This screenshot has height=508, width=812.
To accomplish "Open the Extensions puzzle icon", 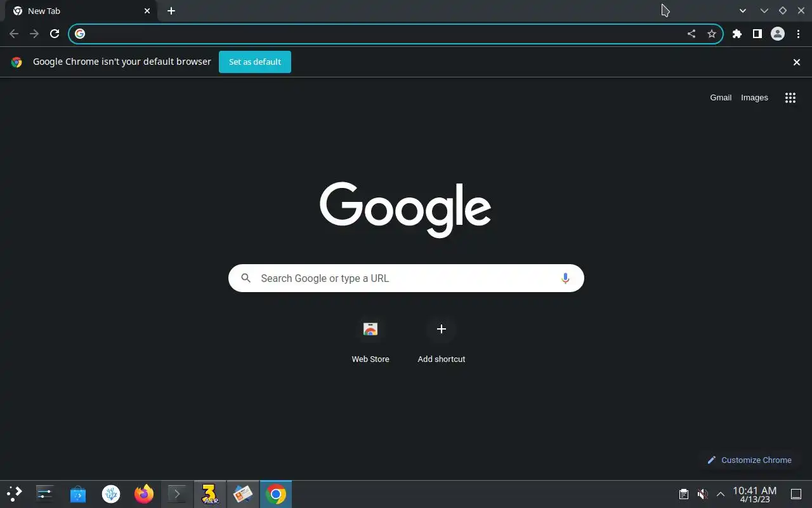I will 737,34.
